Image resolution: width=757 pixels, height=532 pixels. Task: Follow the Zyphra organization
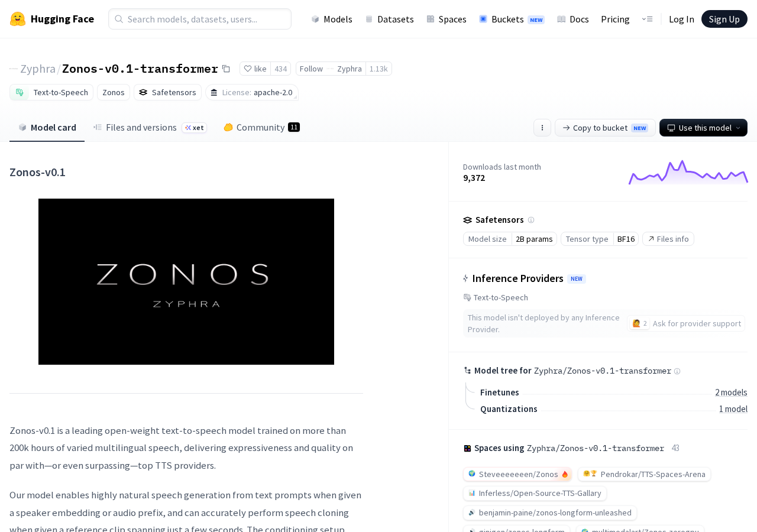331,69
